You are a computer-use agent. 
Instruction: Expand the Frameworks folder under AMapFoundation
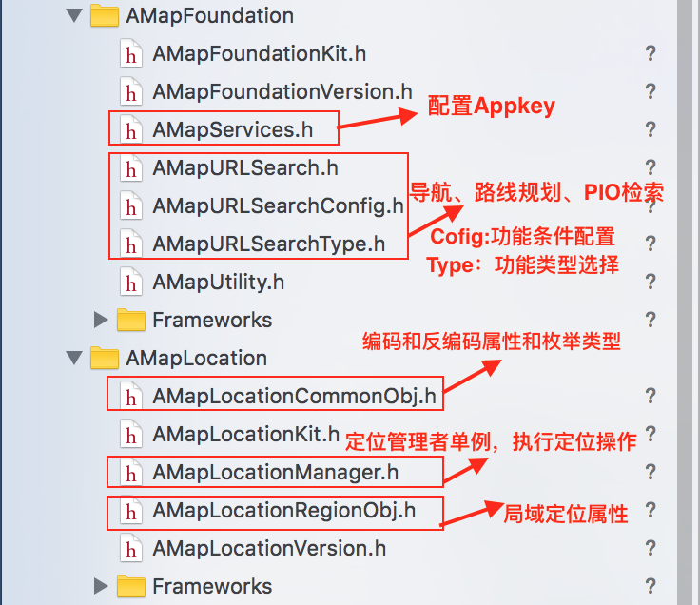(x=101, y=320)
